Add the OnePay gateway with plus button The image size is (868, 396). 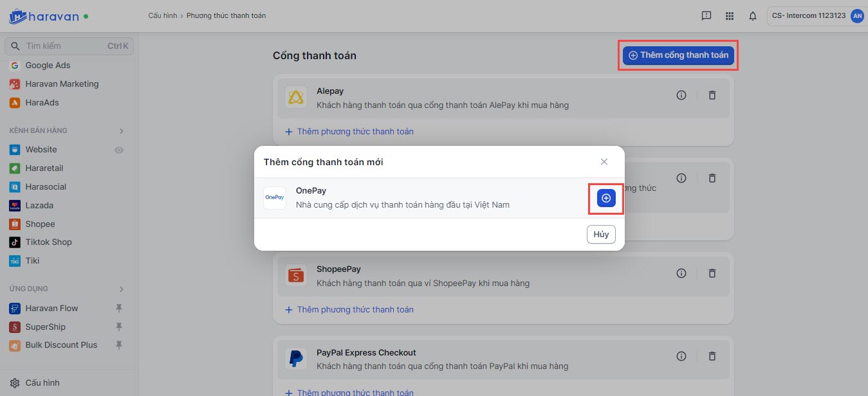[x=606, y=198]
